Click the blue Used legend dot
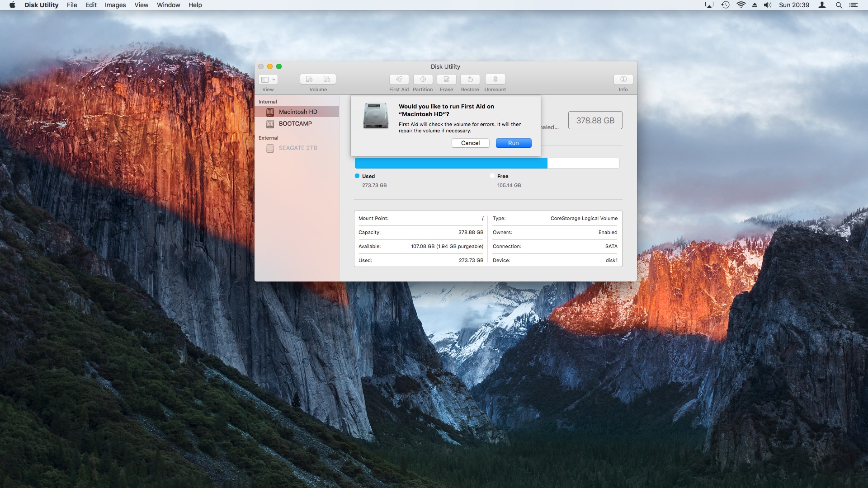868x488 pixels. [357, 176]
